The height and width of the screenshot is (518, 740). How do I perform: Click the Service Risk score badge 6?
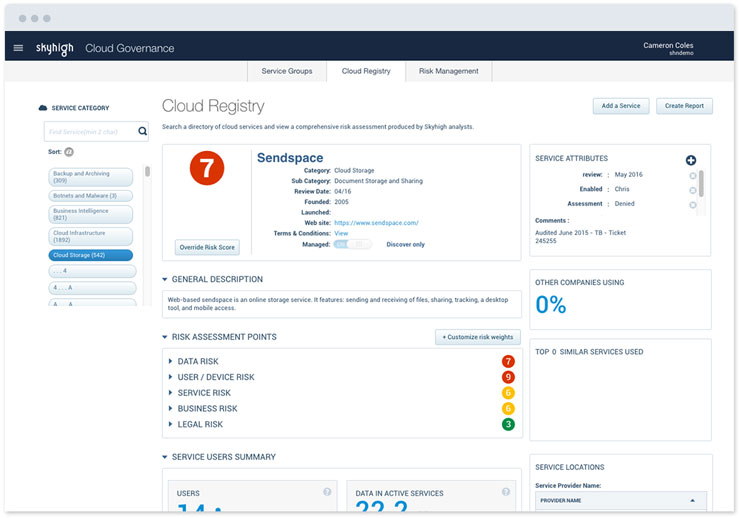pos(508,393)
